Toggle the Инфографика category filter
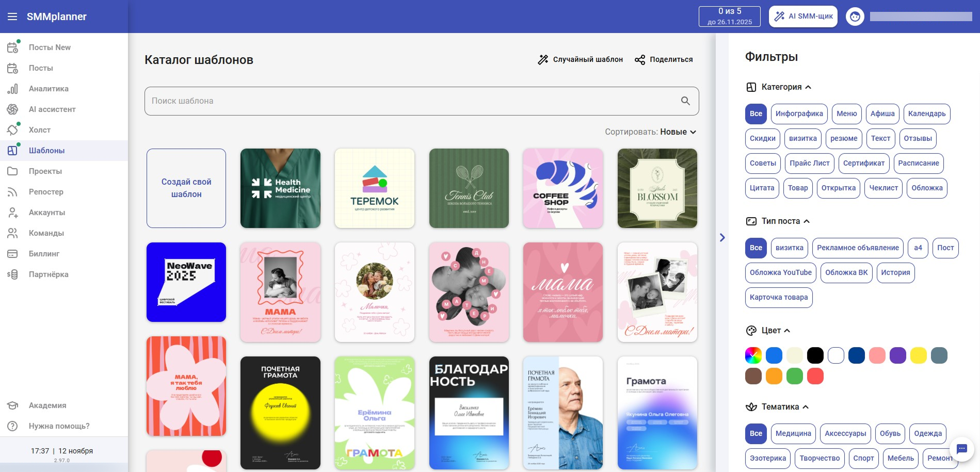Screen dimensions: 980x472 (x=799, y=114)
